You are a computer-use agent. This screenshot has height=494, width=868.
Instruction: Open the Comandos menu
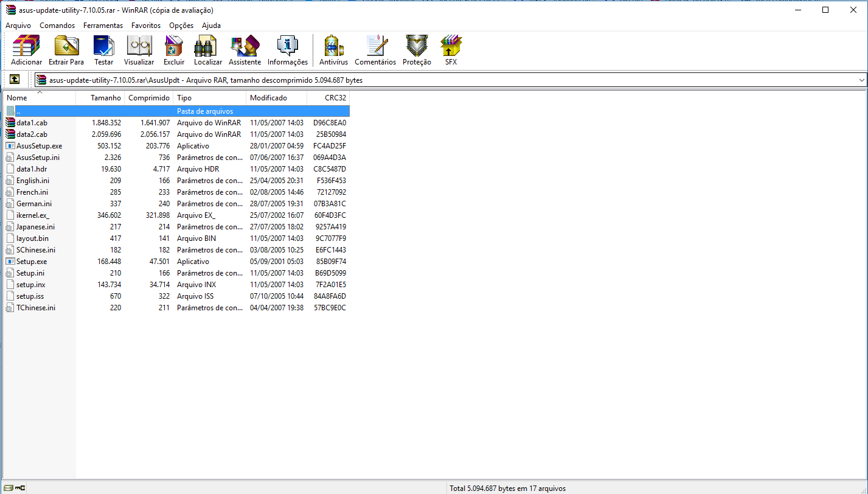57,26
